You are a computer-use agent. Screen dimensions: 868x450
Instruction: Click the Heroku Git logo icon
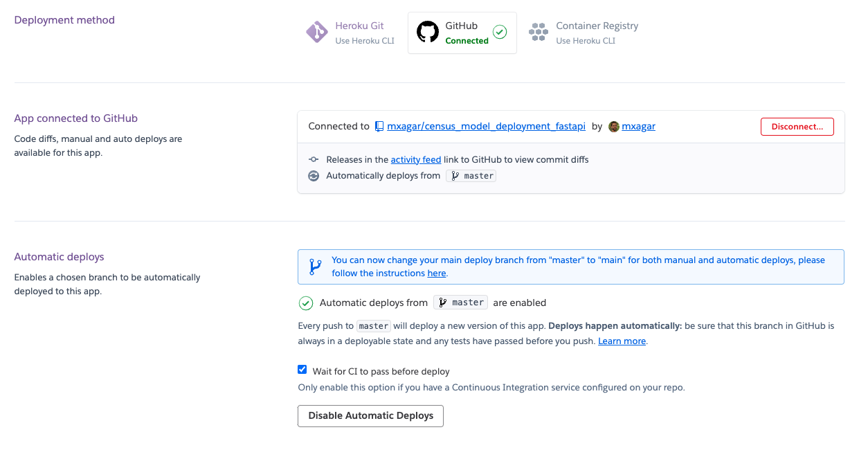coord(317,32)
